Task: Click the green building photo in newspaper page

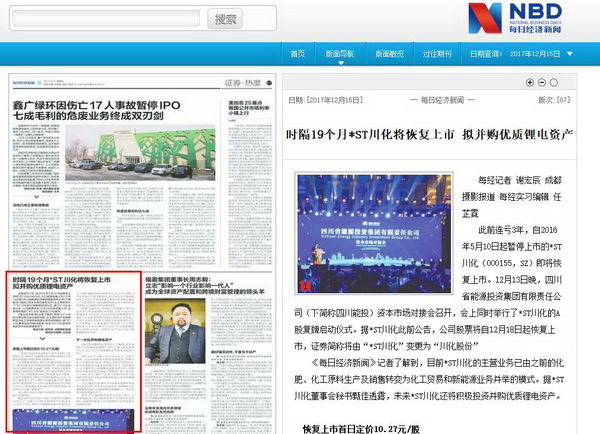Action: (140, 153)
